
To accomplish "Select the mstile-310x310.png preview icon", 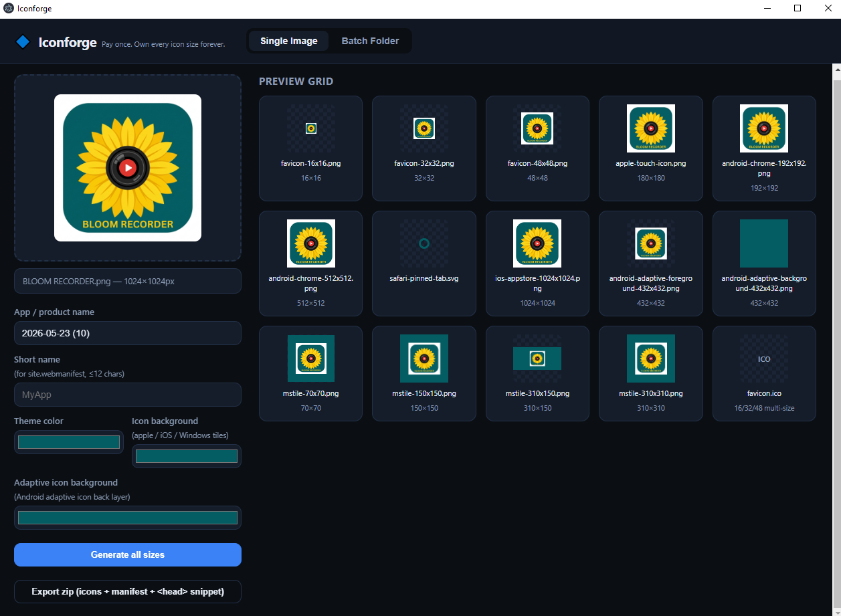I will 651,358.
